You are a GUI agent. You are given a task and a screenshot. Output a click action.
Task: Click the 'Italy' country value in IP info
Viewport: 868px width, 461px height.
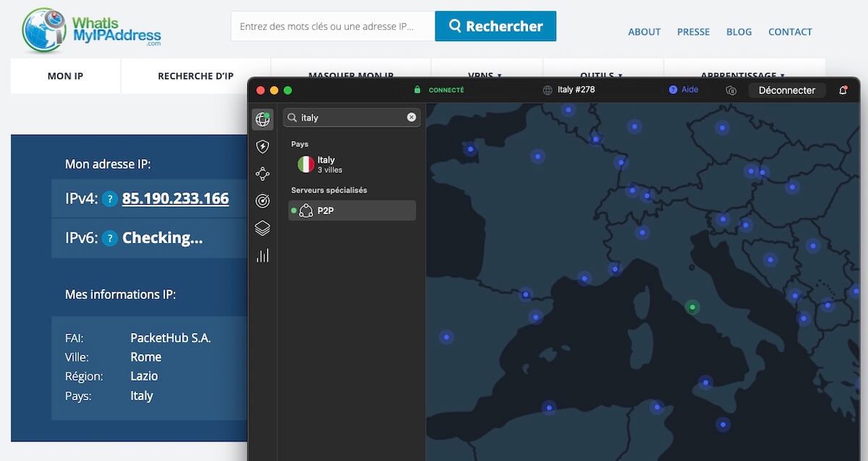pyautogui.click(x=142, y=396)
